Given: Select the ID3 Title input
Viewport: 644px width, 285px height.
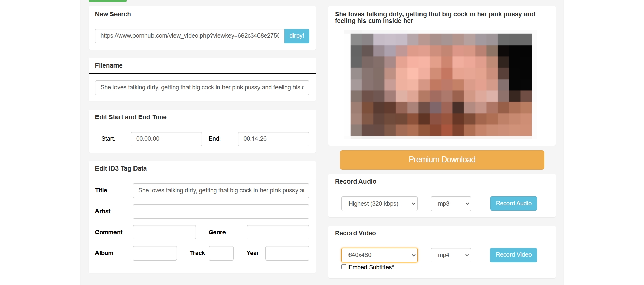Looking at the screenshot, I should (x=221, y=191).
